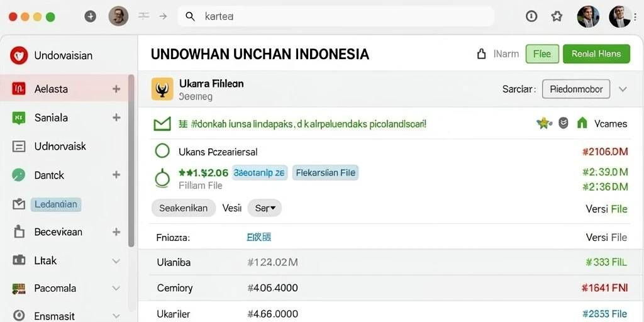Click the plus next to Aelasta
The height and width of the screenshot is (322, 644).
pos(116,89)
